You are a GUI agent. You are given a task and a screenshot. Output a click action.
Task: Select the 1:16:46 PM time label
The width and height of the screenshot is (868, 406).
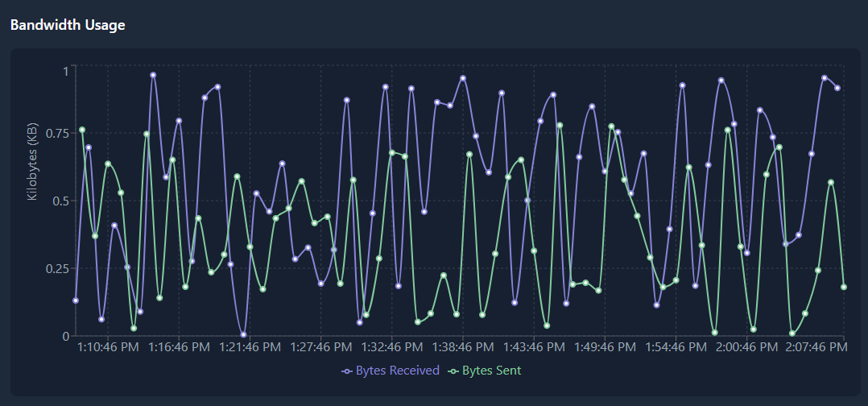[180, 347]
